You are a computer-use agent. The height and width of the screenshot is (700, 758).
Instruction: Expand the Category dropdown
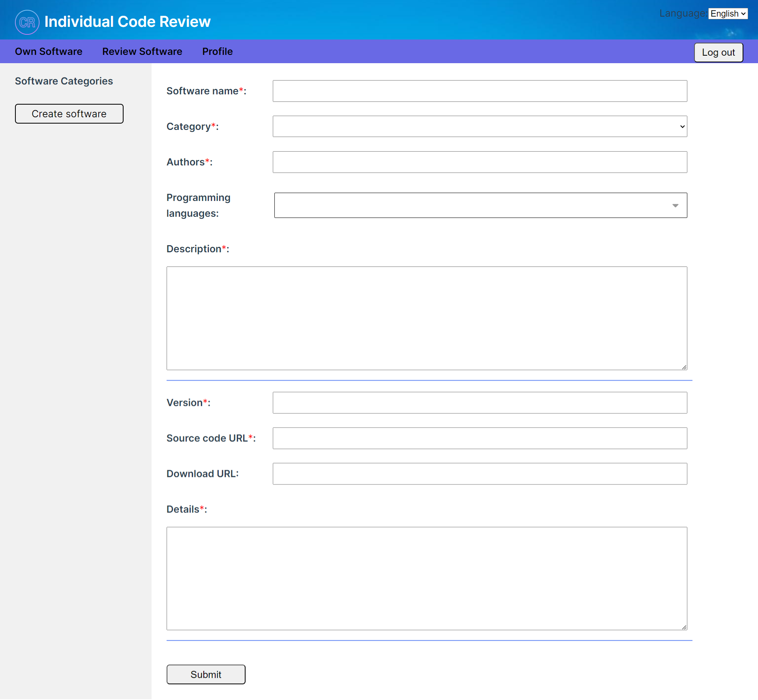pyautogui.click(x=480, y=126)
